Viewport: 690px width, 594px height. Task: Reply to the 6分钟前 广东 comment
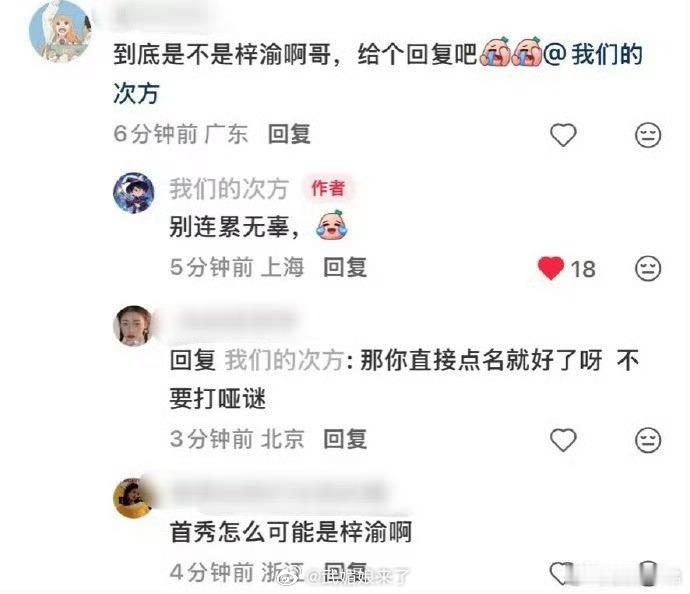(x=289, y=134)
